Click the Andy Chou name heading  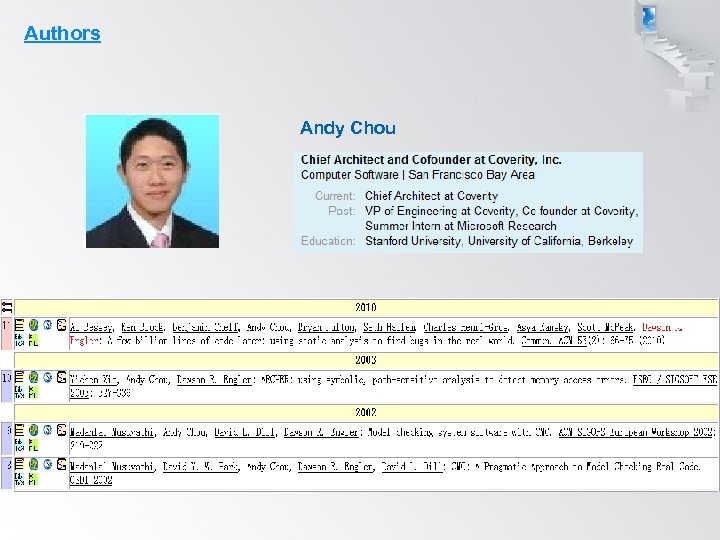pyautogui.click(x=348, y=128)
